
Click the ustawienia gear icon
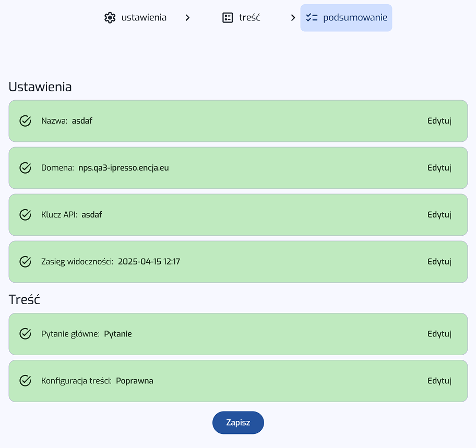click(x=110, y=18)
